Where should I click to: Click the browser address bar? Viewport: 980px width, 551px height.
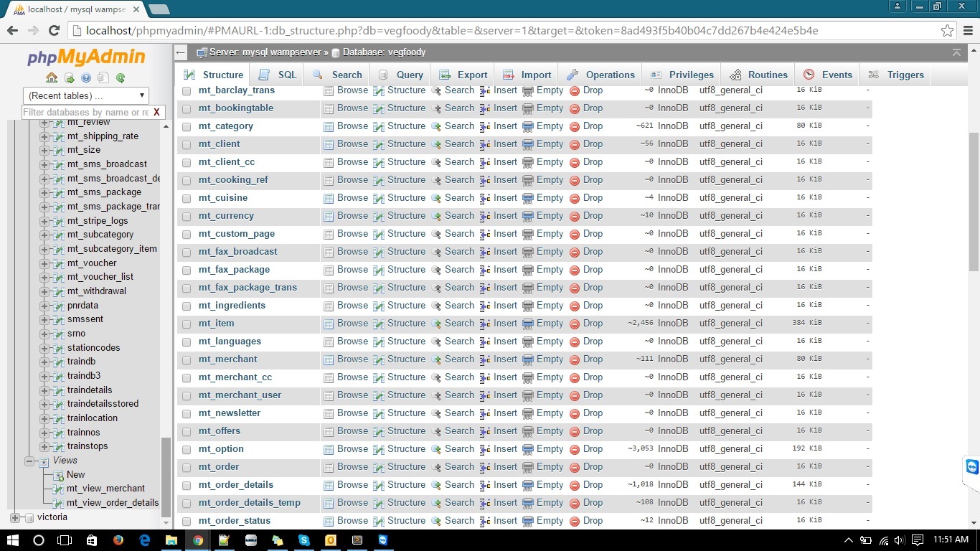coord(502,31)
